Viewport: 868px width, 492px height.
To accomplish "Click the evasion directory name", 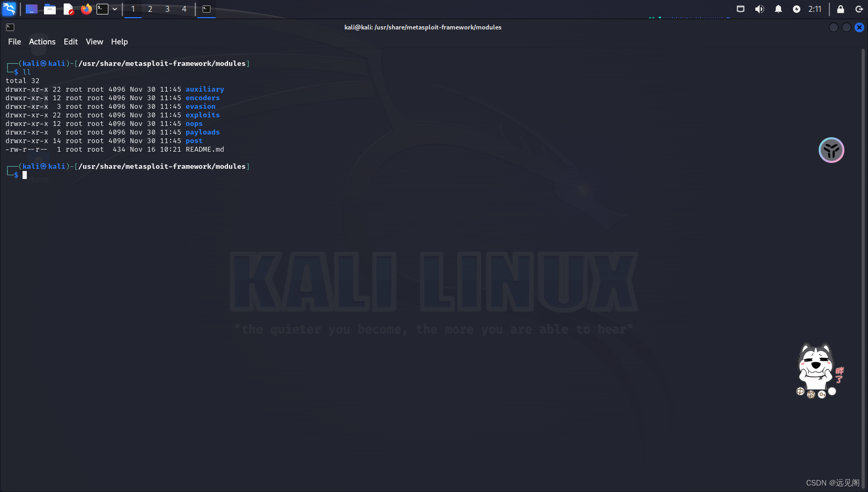I will (201, 107).
